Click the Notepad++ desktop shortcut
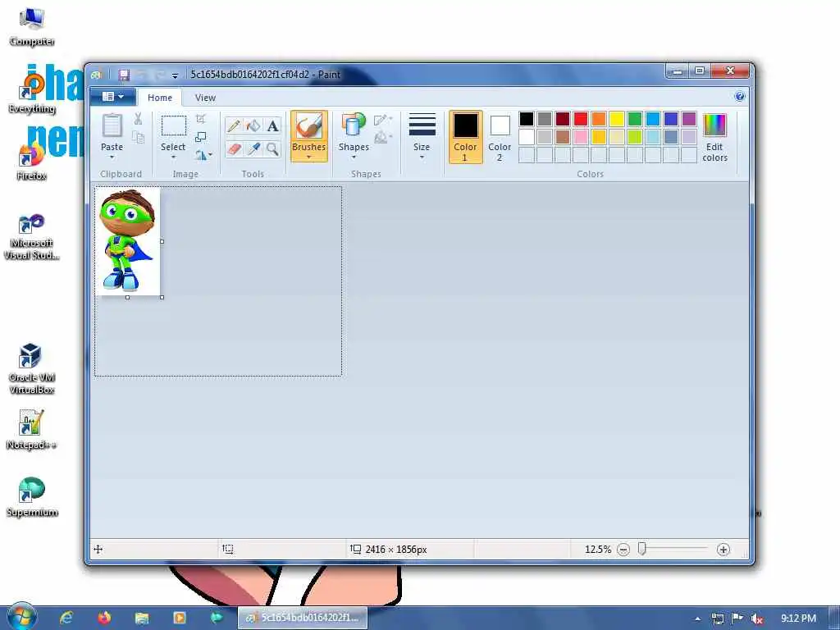Image resolution: width=840 pixels, height=630 pixels. click(32, 430)
